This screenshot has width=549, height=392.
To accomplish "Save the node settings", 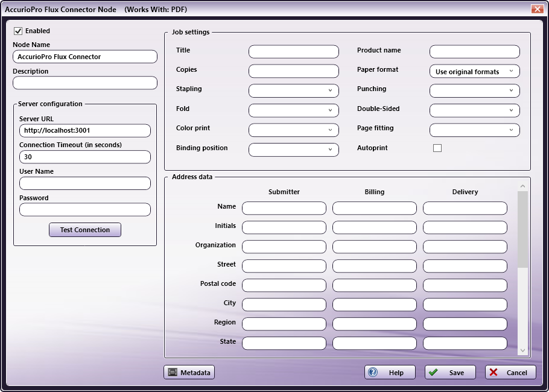I will point(450,373).
